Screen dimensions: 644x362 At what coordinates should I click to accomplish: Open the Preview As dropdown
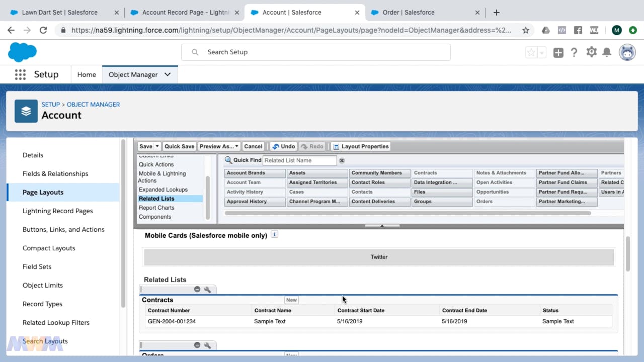[x=219, y=146]
